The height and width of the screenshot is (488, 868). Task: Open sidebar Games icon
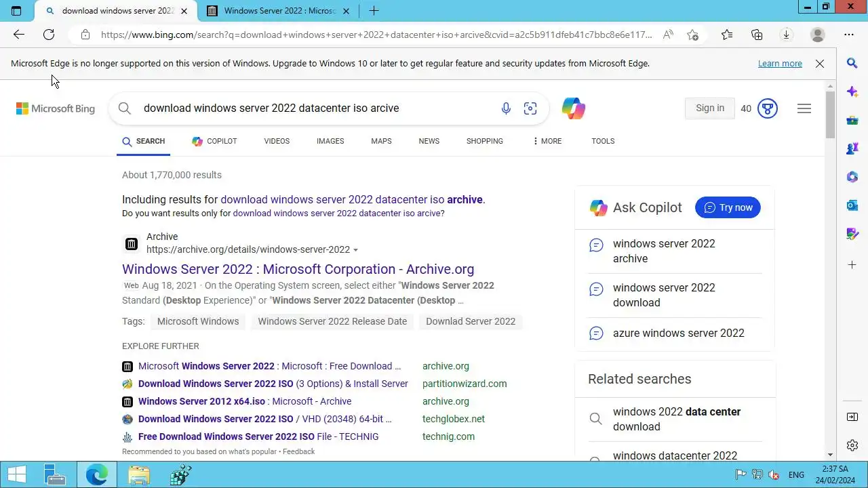pyautogui.click(x=852, y=148)
